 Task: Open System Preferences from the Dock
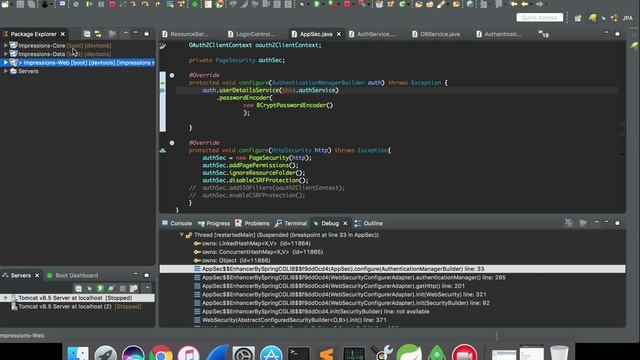[x=244, y=354]
